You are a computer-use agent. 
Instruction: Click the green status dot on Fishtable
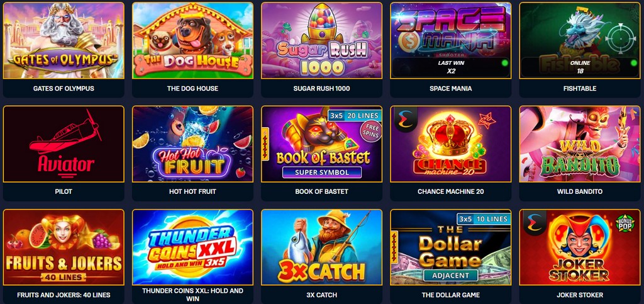[633, 63]
